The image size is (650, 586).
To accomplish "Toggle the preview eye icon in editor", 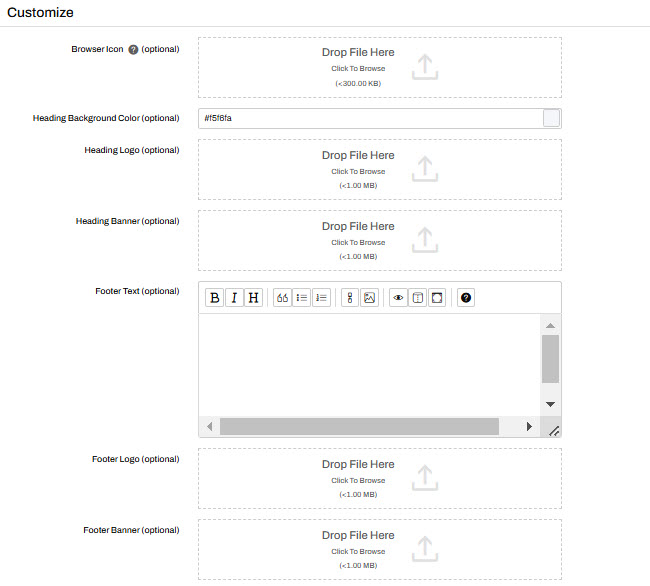I will click(398, 298).
